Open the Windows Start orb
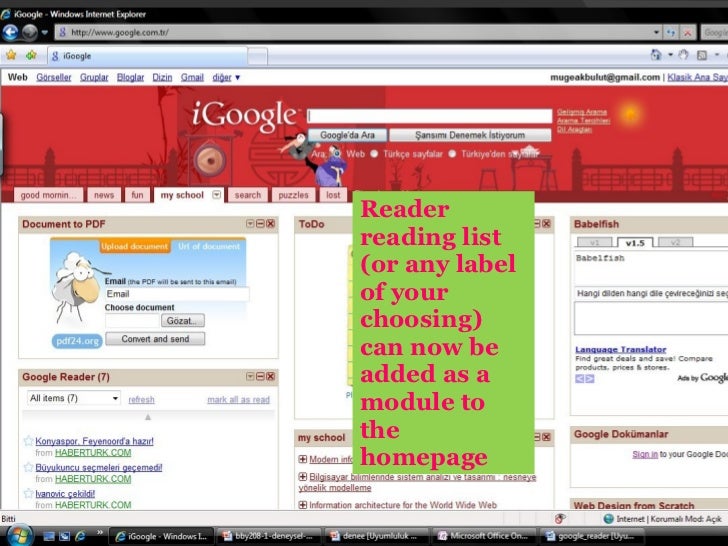 (19, 536)
